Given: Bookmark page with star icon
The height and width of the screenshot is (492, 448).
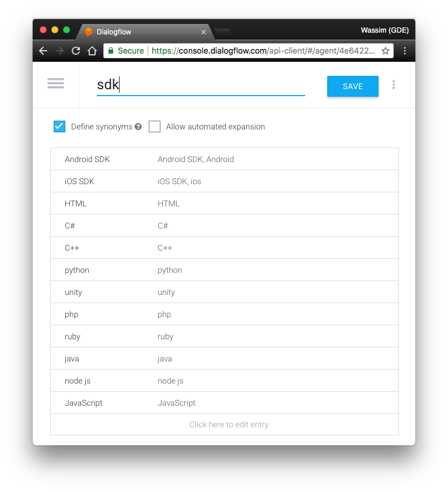Looking at the screenshot, I should tap(386, 51).
